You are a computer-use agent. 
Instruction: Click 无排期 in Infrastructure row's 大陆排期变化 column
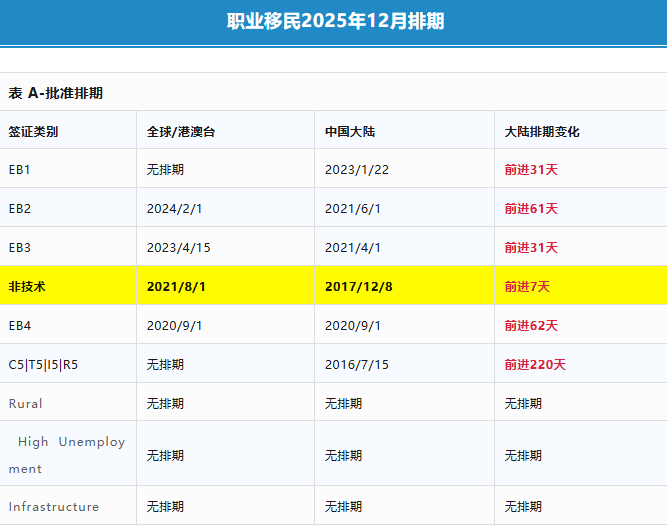523,507
